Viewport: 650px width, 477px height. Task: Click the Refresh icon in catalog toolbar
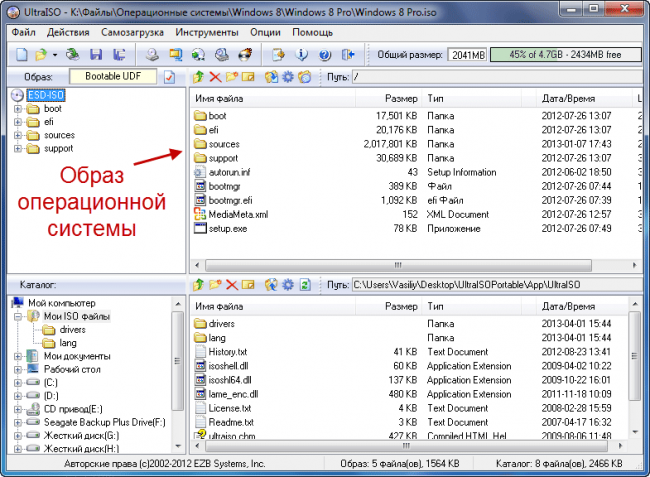(305, 285)
